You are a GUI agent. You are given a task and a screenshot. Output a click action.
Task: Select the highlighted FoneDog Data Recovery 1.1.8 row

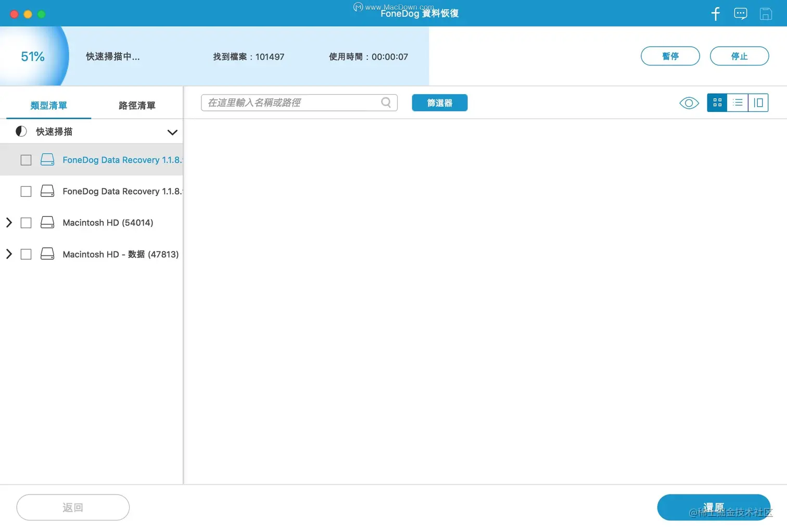92,160
